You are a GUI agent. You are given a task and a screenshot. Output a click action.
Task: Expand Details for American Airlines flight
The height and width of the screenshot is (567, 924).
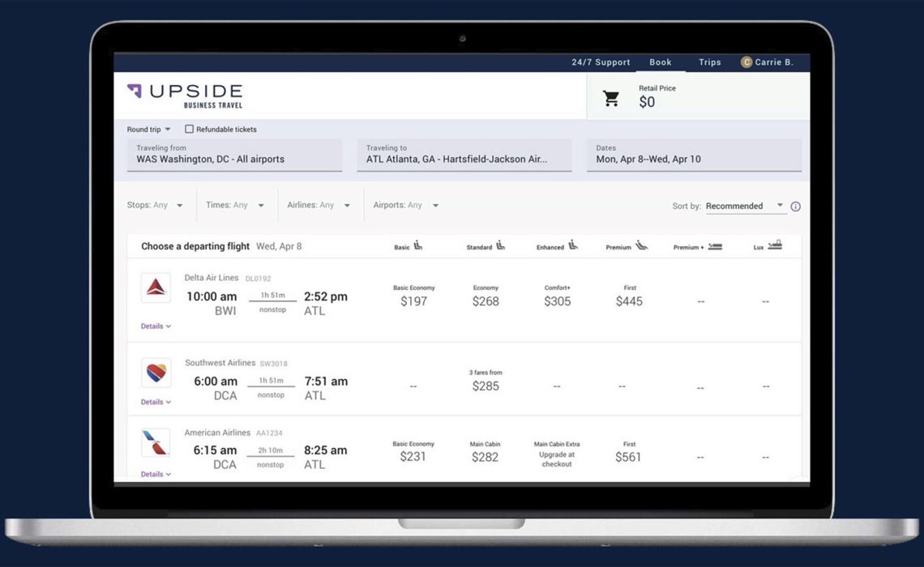pyautogui.click(x=156, y=474)
